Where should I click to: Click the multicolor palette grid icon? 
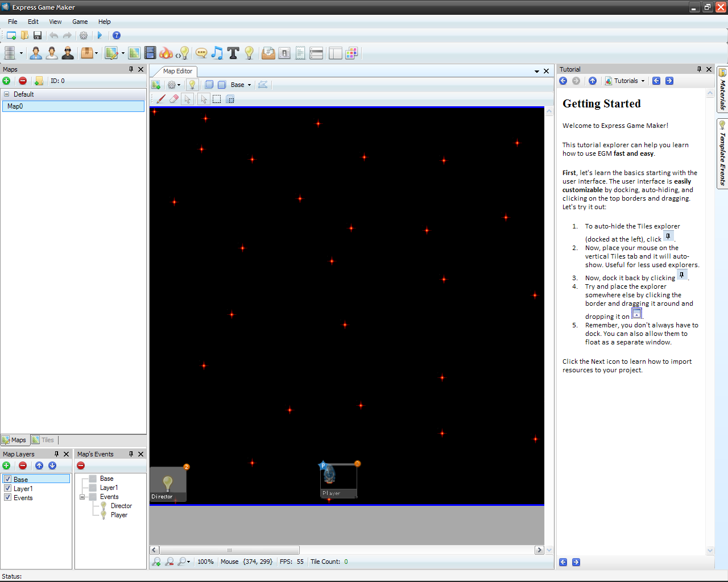click(x=351, y=53)
